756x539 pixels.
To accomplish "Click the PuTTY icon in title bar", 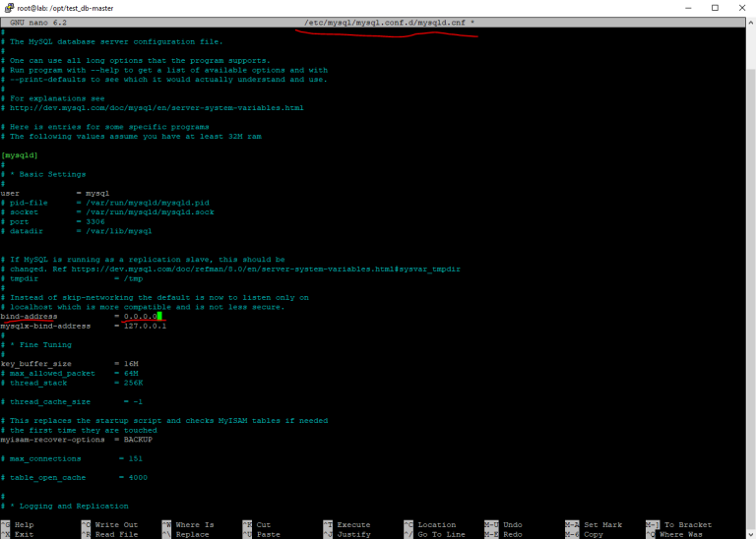I will pos(8,8).
